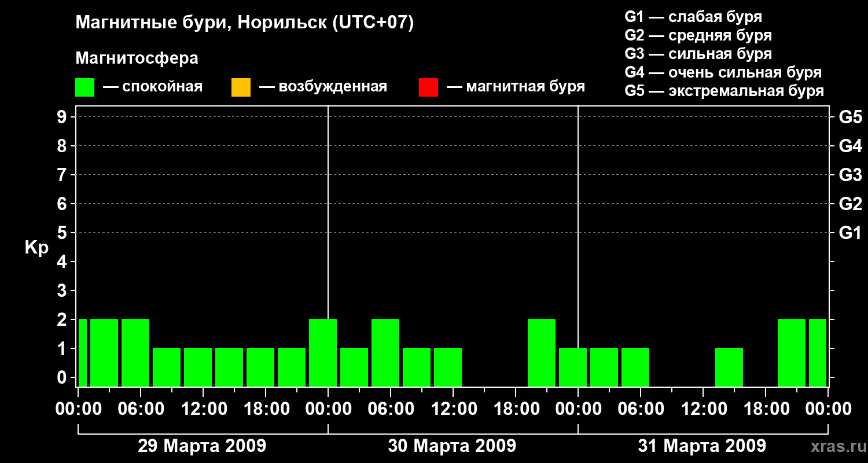Click the date label '30 Марта 2009'
Image resolution: width=868 pixels, height=463 pixels.
452,446
